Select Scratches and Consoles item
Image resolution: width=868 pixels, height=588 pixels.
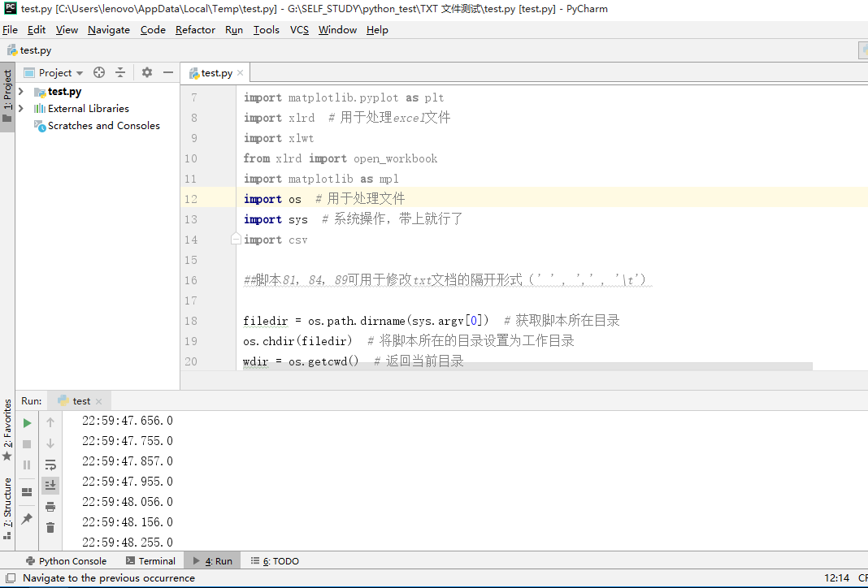pyautogui.click(x=103, y=126)
